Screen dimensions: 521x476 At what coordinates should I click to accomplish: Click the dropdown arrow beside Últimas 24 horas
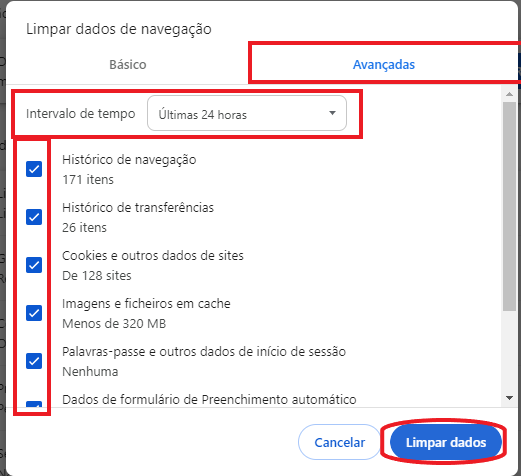click(x=332, y=113)
